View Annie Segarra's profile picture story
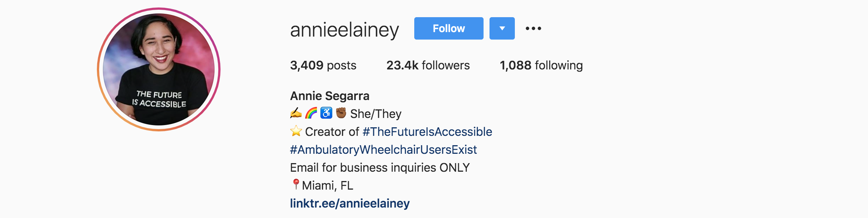The image size is (868, 218). tap(159, 69)
